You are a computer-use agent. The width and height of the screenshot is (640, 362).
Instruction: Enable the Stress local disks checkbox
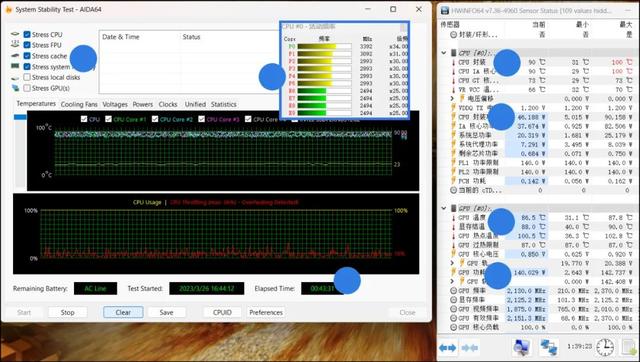click(27, 77)
